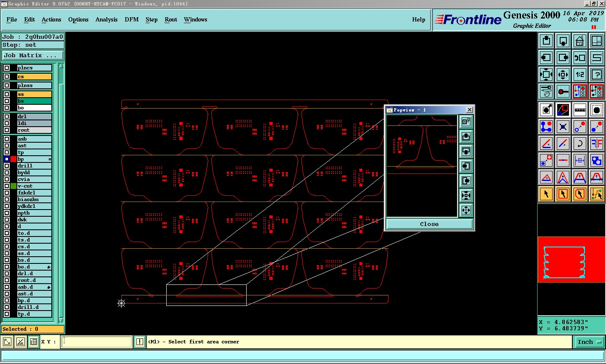Viewport: 606px width, 364px height.
Task: Click Popview pan up icon
Action: (x=466, y=137)
